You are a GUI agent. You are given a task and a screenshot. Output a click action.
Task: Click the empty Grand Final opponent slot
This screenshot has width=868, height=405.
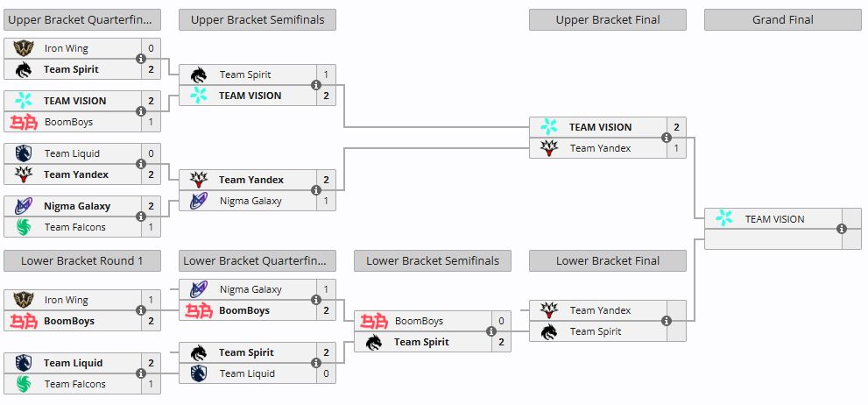click(773, 239)
